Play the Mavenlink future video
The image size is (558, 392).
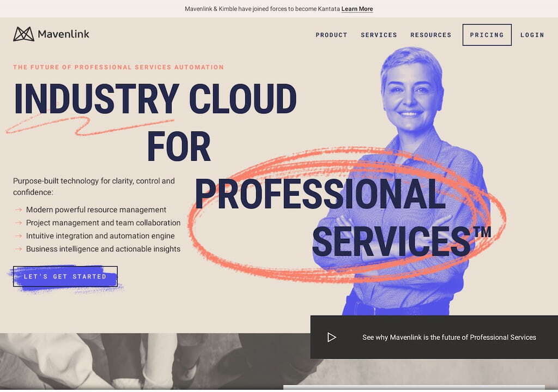(331, 337)
